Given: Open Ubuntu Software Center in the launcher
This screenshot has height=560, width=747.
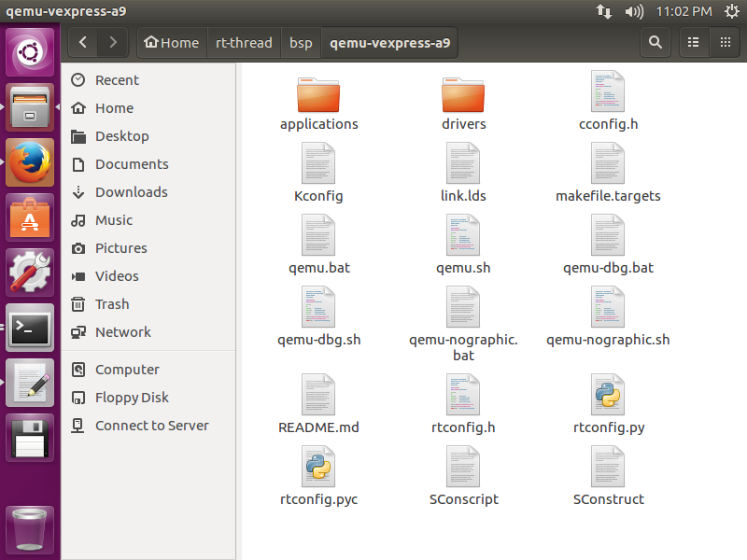Looking at the screenshot, I should (30, 218).
